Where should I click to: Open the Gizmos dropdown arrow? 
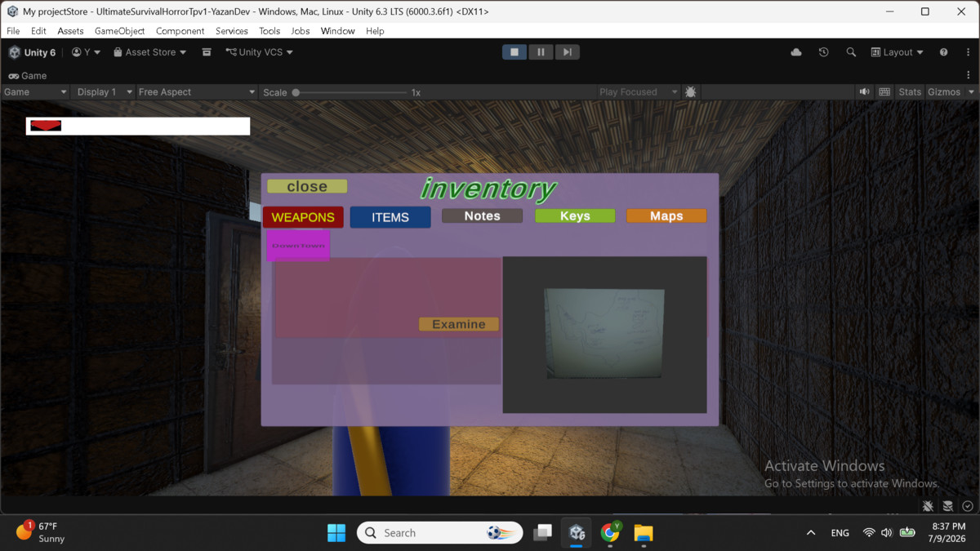pyautogui.click(x=972, y=92)
